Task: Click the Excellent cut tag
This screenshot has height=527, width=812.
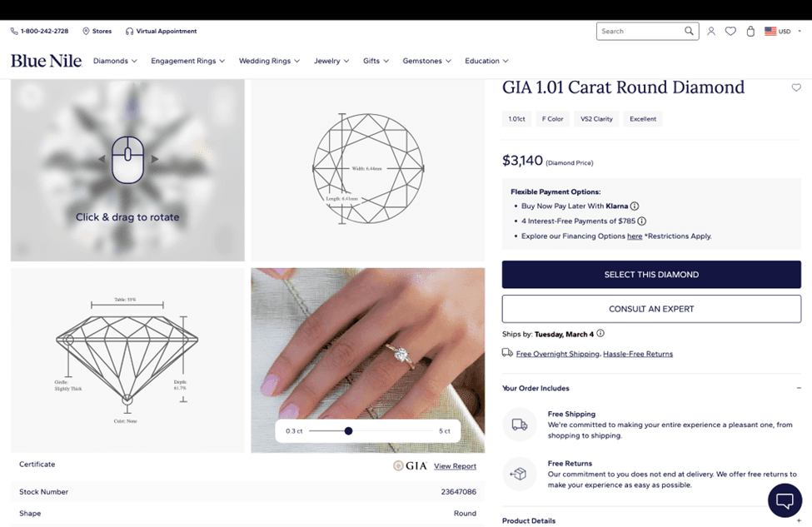Action: [x=643, y=119]
